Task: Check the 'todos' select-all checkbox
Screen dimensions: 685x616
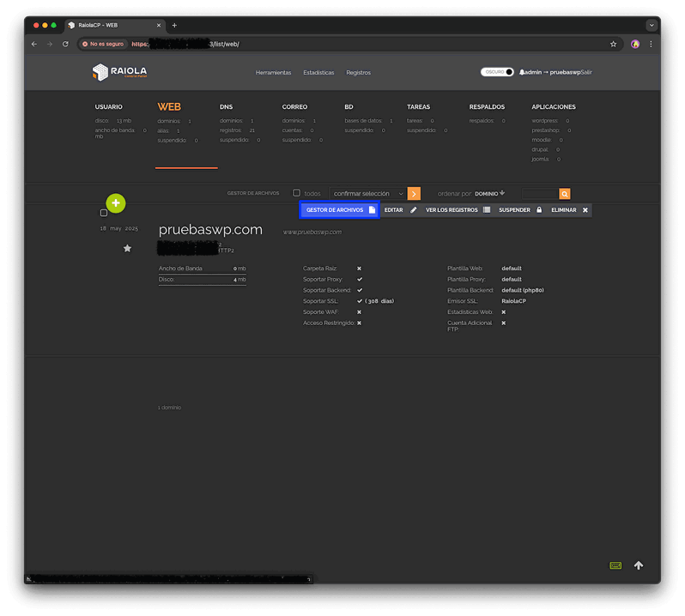Action: pos(296,193)
